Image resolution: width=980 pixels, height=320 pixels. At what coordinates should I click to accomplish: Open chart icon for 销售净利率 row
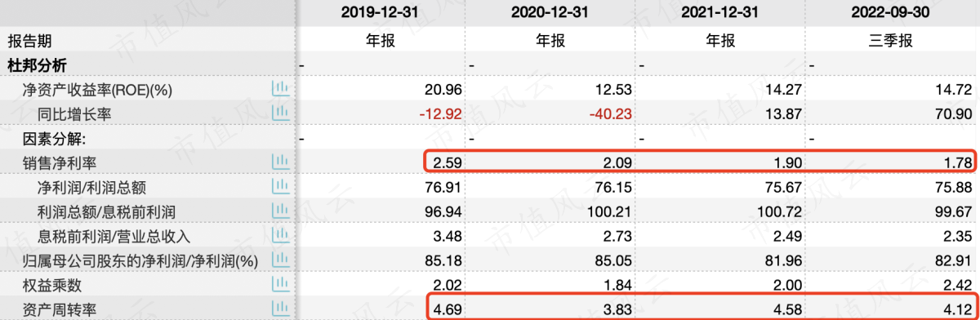(x=280, y=163)
